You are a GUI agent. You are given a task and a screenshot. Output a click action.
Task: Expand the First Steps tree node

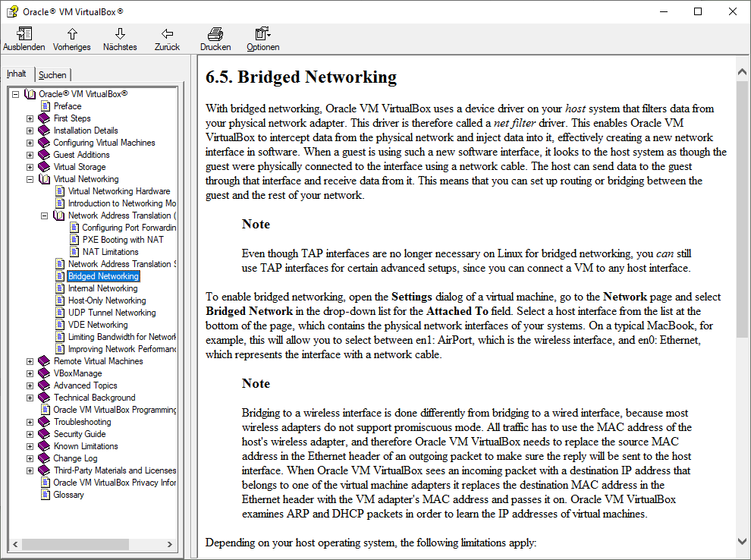click(x=30, y=118)
